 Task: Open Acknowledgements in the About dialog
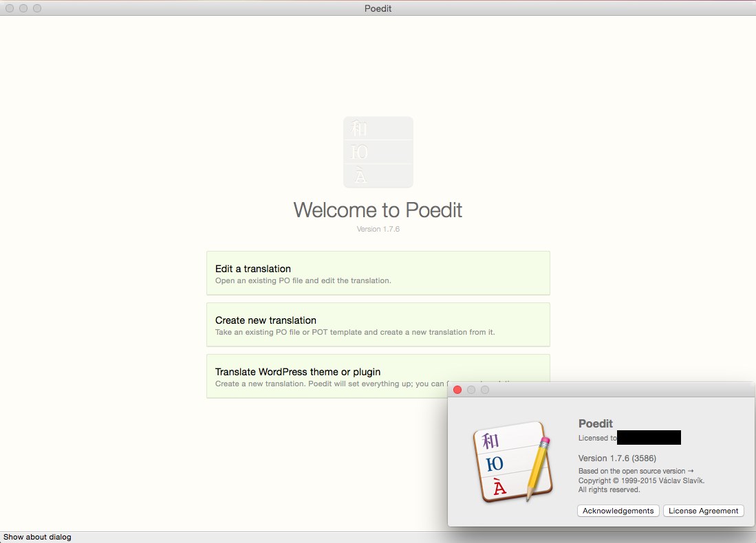(x=618, y=511)
